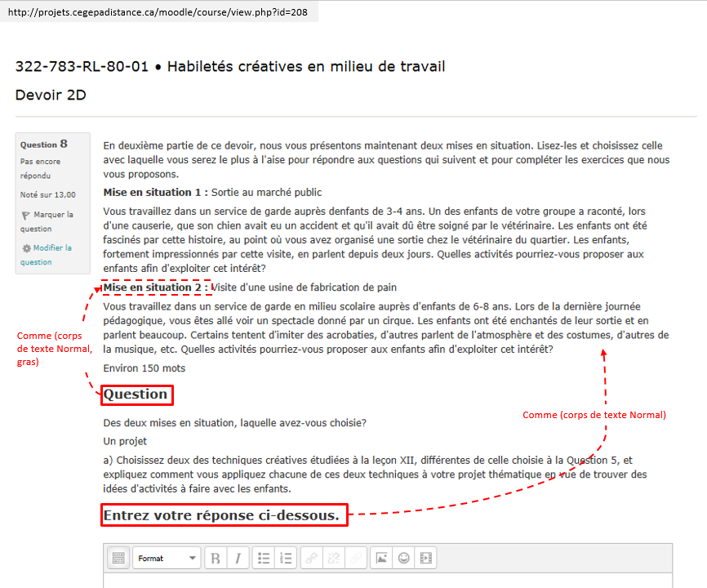Apply bold formatting in the editor
Screen dimensions: 707x588
pos(216,559)
